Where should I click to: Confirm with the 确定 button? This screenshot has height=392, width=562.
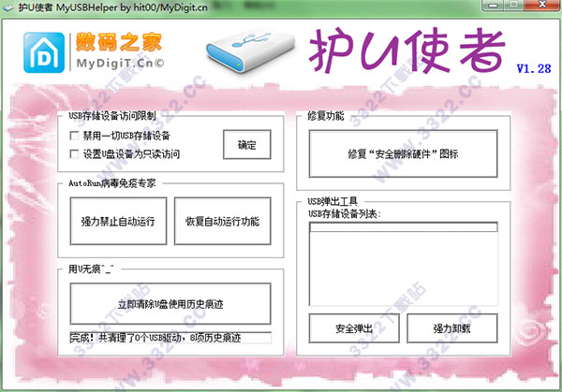pos(247,145)
